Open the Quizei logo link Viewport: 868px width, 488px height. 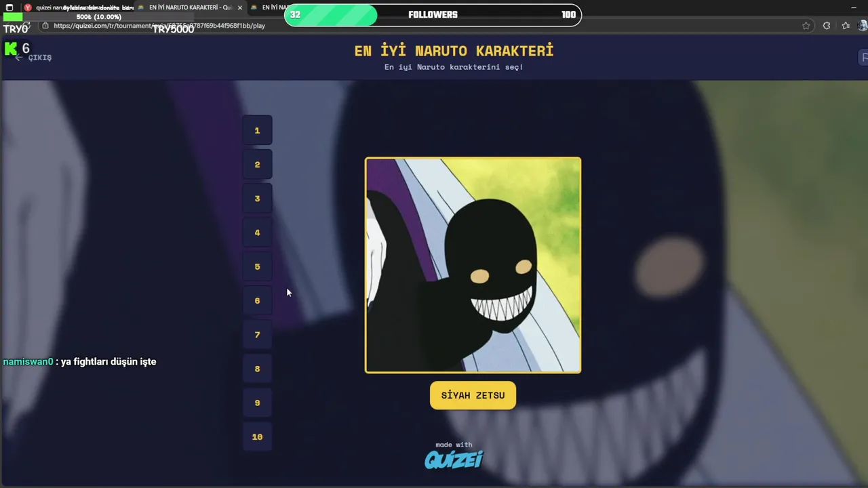pos(454,460)
